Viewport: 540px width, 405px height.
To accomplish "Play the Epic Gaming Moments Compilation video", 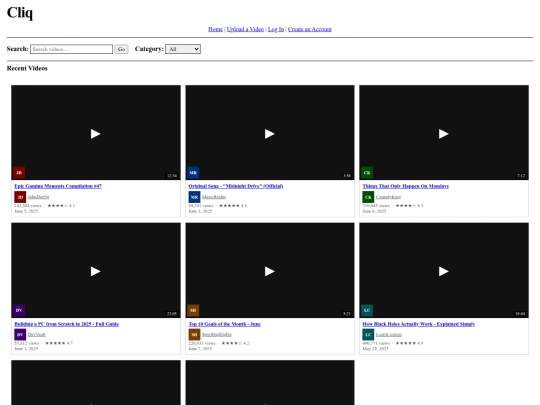I will click(x=95, y=134).
